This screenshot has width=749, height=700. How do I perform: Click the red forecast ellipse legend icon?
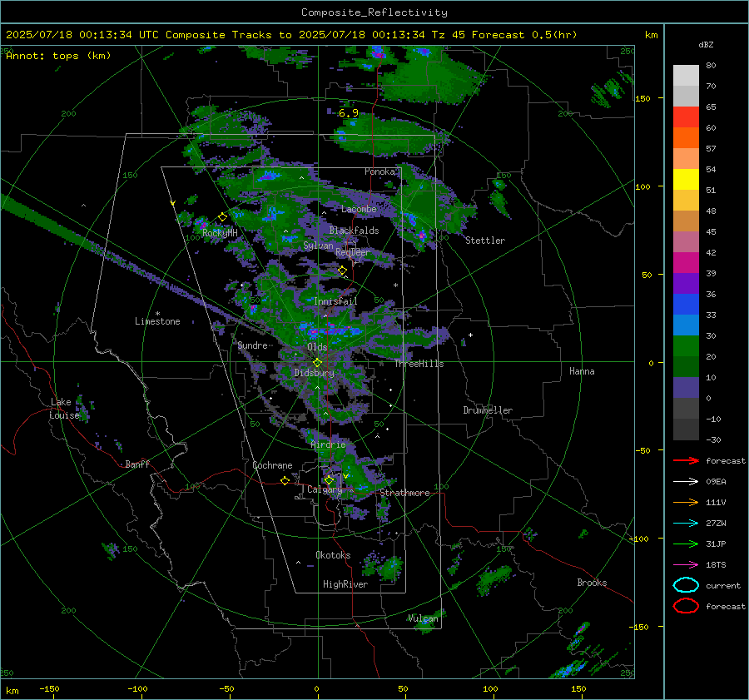[x=686, y=606]
